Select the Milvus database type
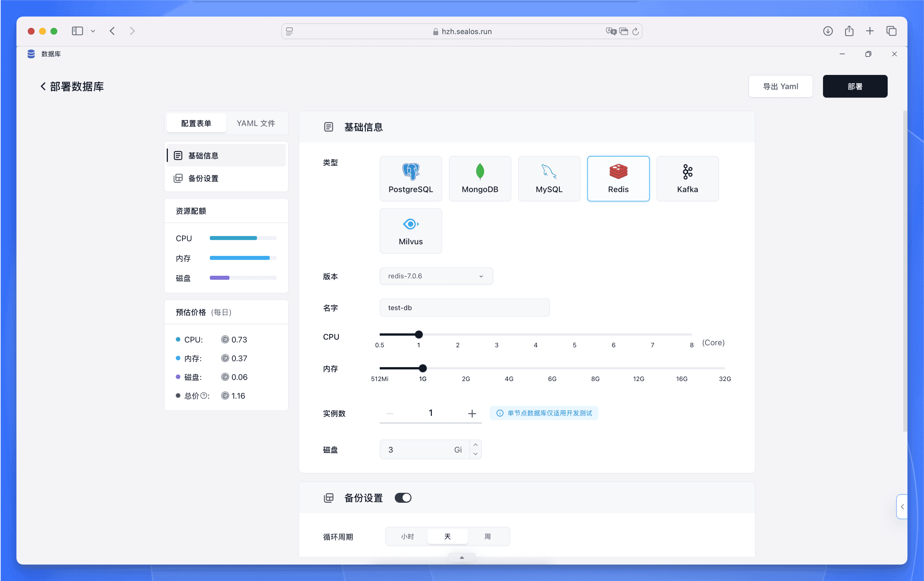Image resolution: width=924 pixels, height=581 pixels. pos(411,231)
